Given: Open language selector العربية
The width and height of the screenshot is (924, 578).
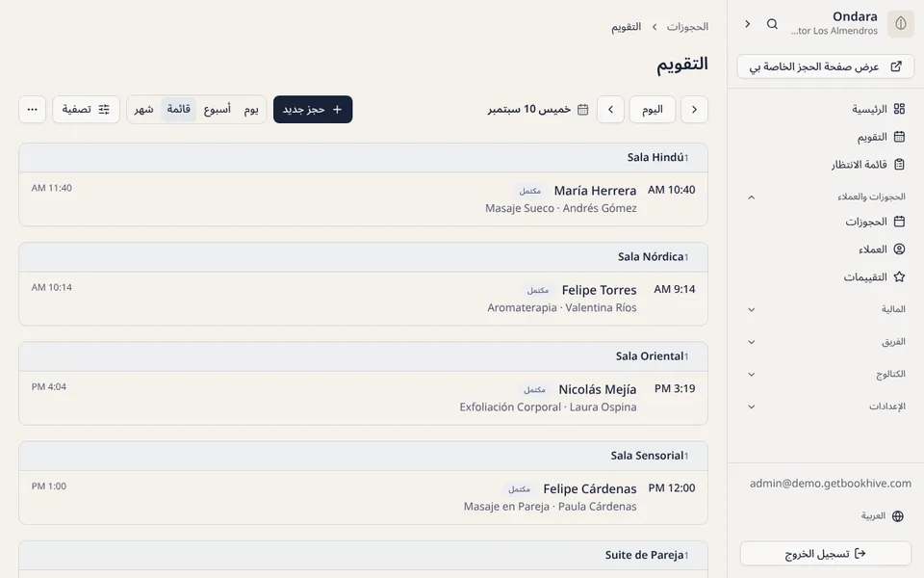Looking at the screenshot, I should coord(883,516).
